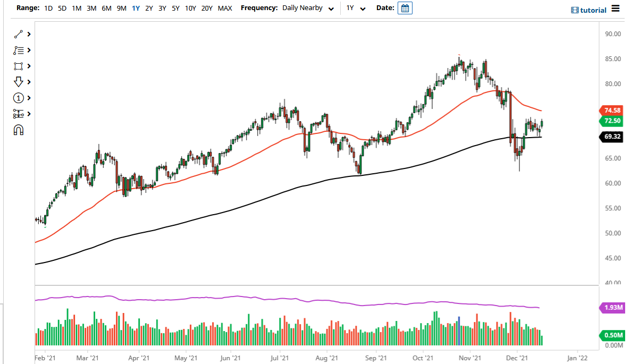Select the 6M range tab
This screenshot has width=631, height=364.
click(106, 8)
